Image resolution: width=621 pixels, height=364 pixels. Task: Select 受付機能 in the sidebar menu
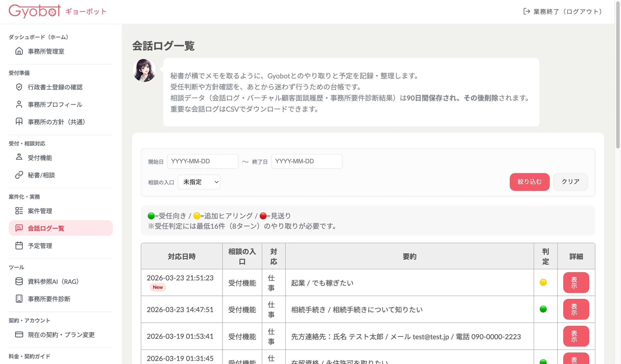coord(40,158)
